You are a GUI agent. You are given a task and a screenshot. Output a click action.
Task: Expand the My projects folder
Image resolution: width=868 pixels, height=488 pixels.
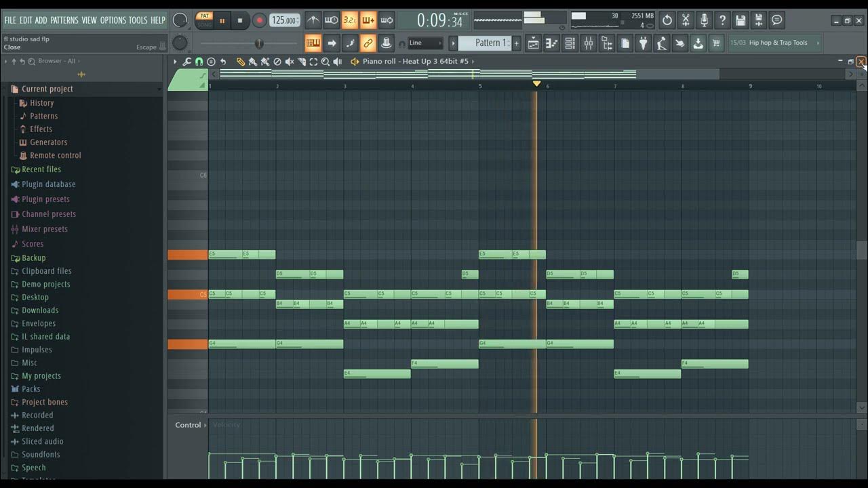click(41, 376)
